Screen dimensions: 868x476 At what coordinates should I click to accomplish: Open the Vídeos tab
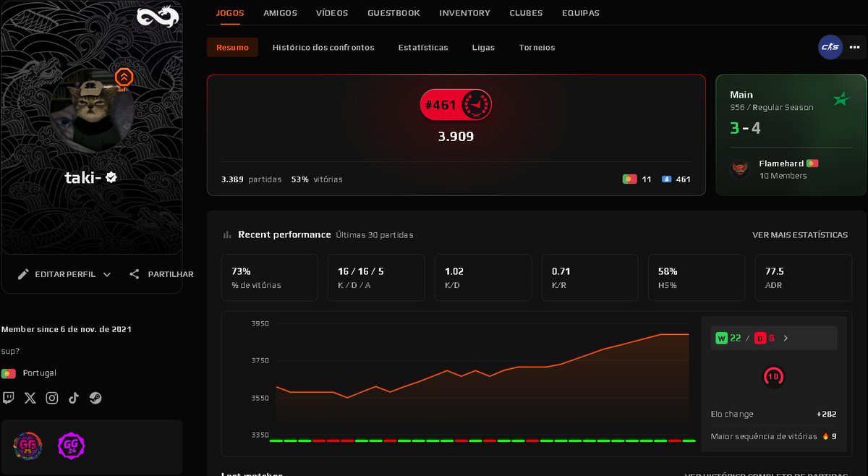332,13
